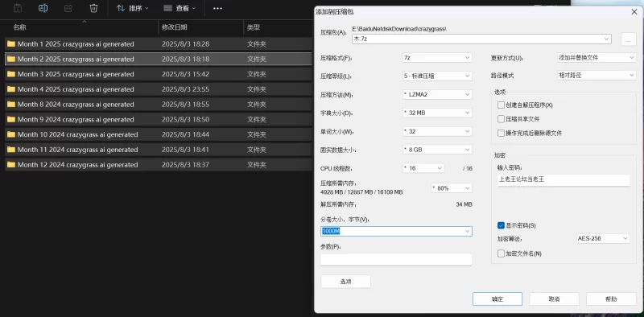Click the empty 参数 parameters field
644x317 pixels.
pos(396,260)
